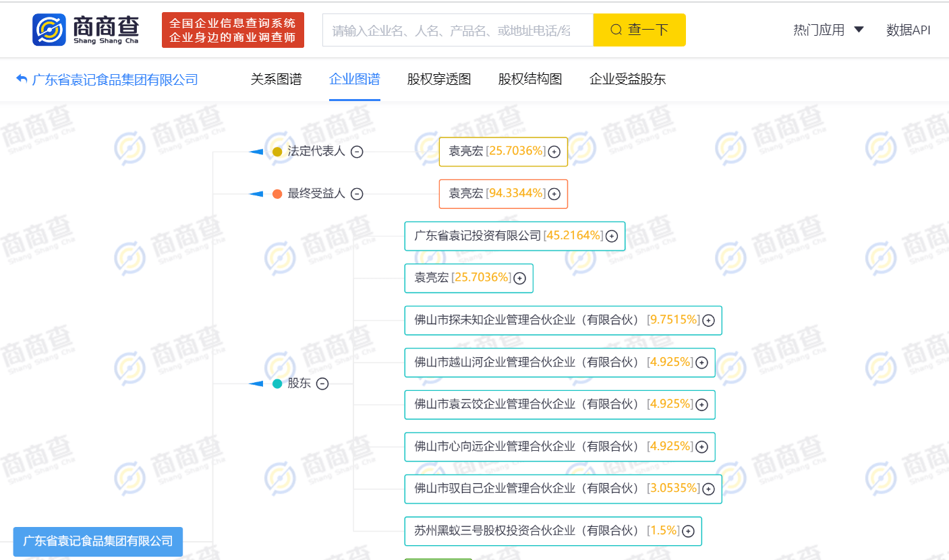Expand plus icon next to 广东省袁记投资有限公司
Viewport: 949px width, 560px height.
coord(612,237)
